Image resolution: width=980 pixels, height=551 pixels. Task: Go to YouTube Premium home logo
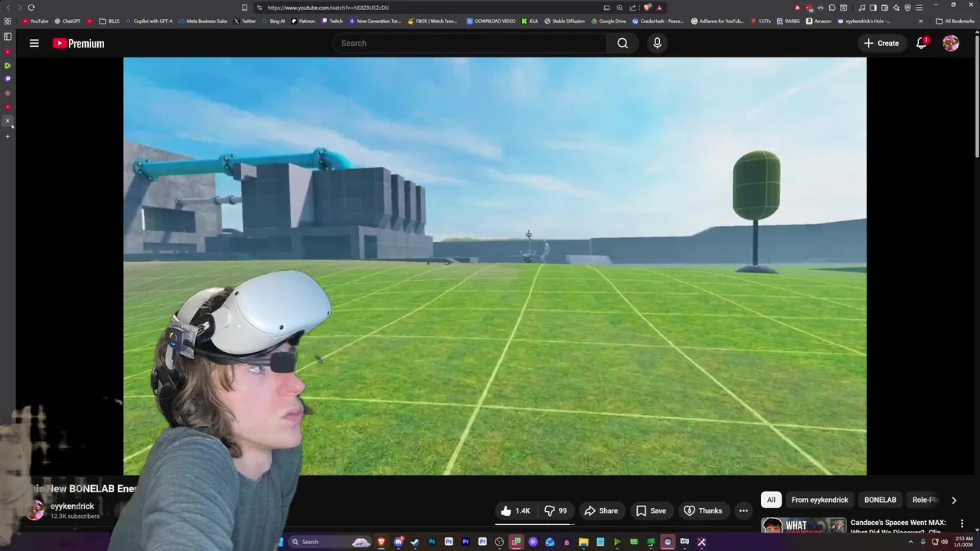[78, 44]
